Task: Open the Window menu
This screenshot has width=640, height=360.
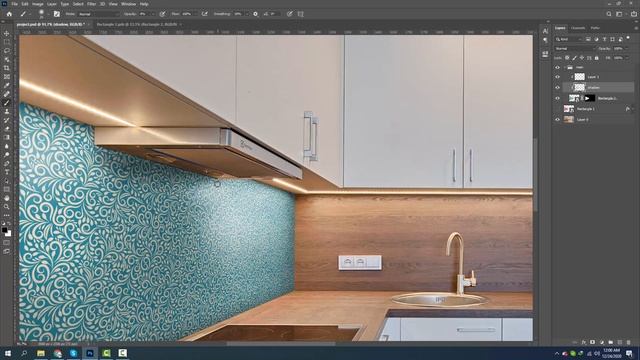Action: click(129, 4)
